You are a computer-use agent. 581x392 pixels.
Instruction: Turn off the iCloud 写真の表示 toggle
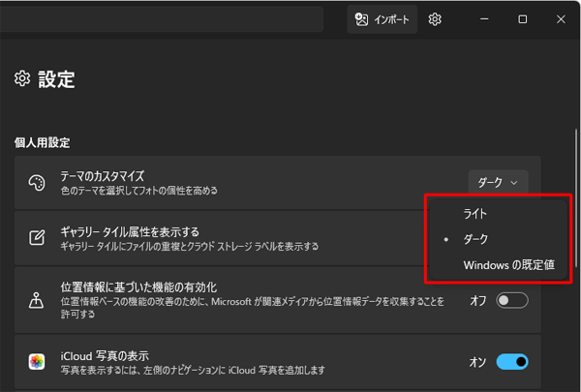pos(512,362)
